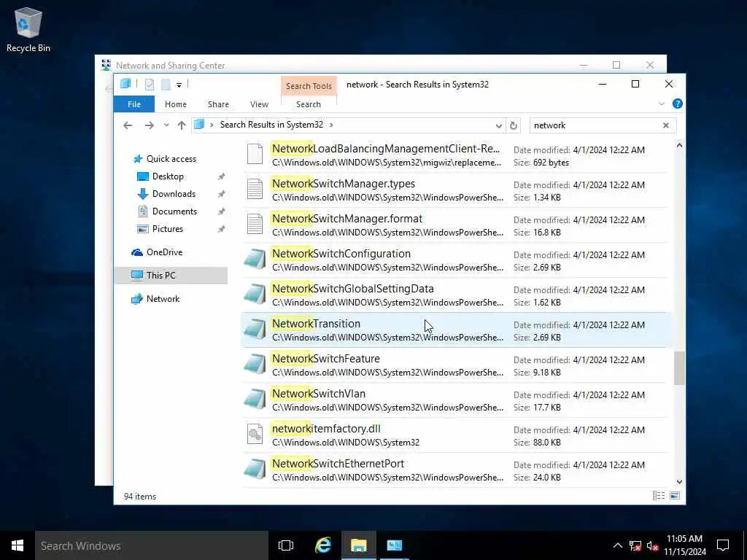Switch to Large icons view in status bar
Screen dimensions: 747x560
[675, 496]
